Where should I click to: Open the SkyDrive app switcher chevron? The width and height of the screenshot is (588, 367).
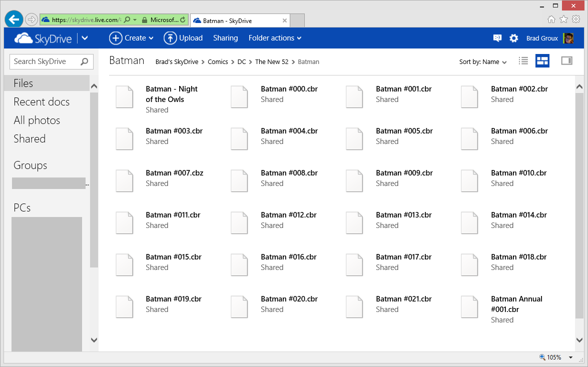[85, 38]
